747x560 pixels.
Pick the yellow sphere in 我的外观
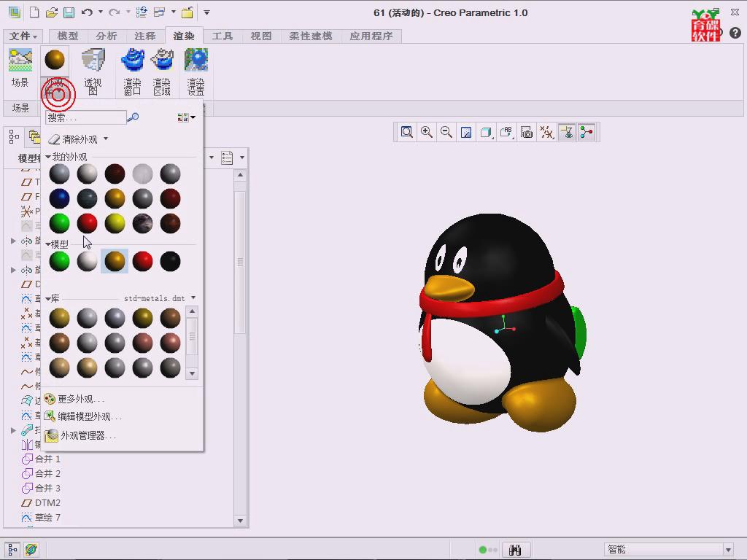coord(115,223)
